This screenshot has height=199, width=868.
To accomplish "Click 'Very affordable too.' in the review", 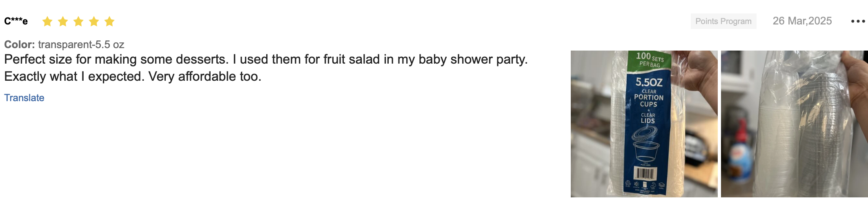I will (205, 77).
